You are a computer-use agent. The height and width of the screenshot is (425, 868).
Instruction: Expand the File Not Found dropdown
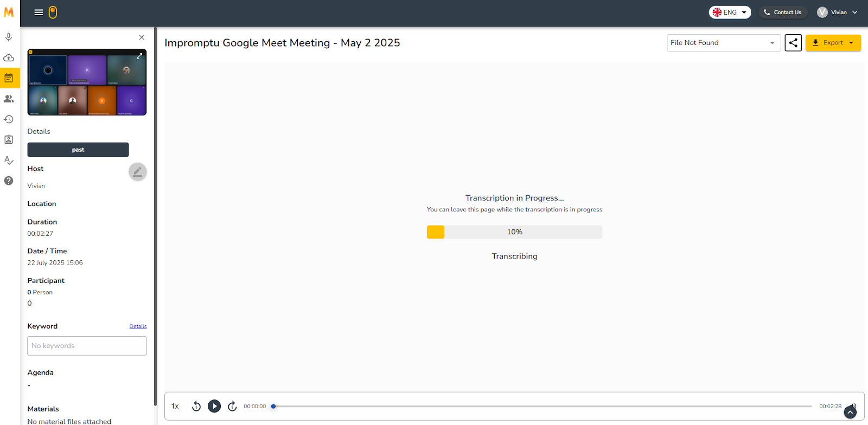tap(723, 43)
